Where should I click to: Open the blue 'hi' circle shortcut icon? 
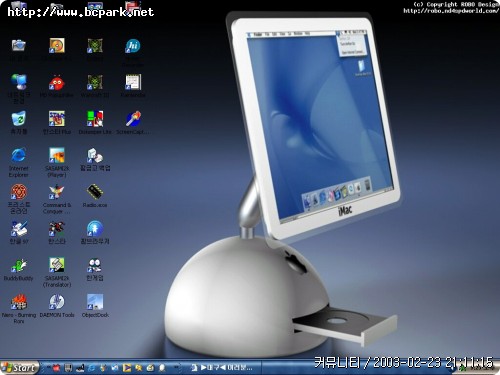point(133,46)
